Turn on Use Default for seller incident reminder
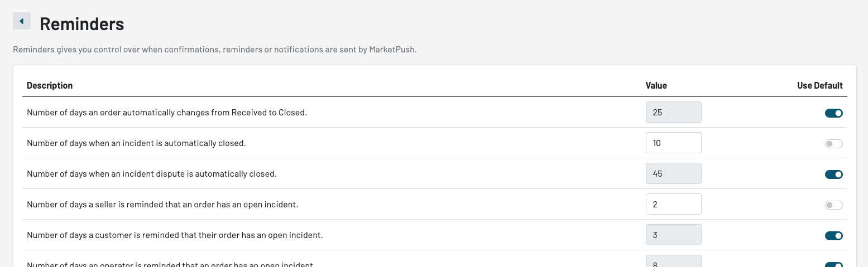 tap(833, 205)
